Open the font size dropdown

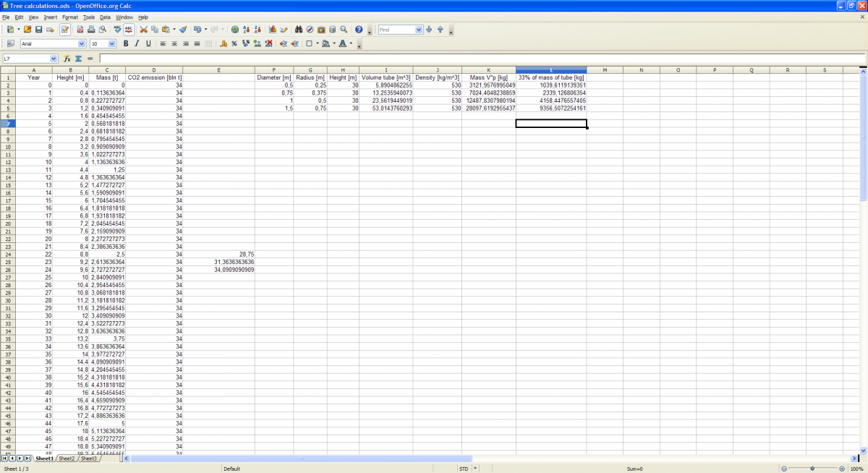(x=112, y=44)
